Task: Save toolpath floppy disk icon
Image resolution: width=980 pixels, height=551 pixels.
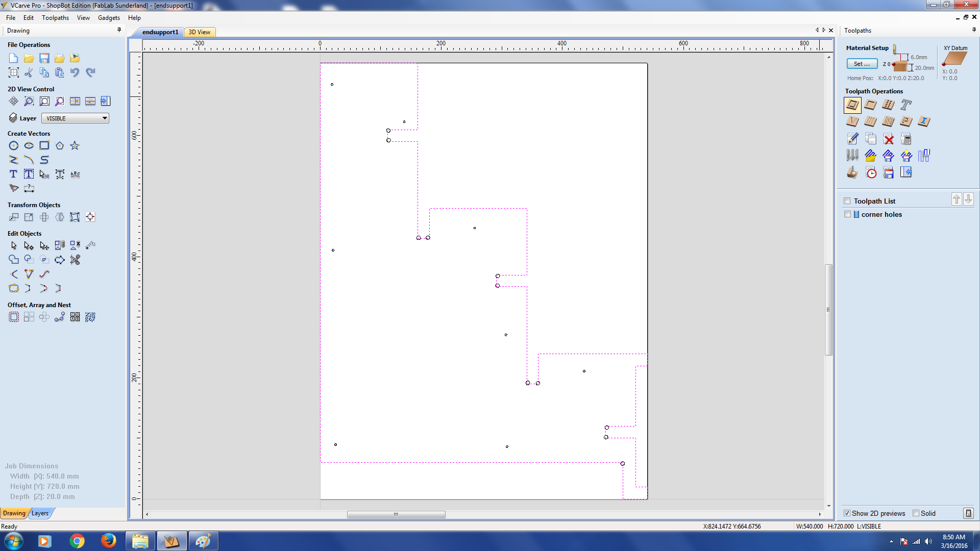Action: point(889,173)
